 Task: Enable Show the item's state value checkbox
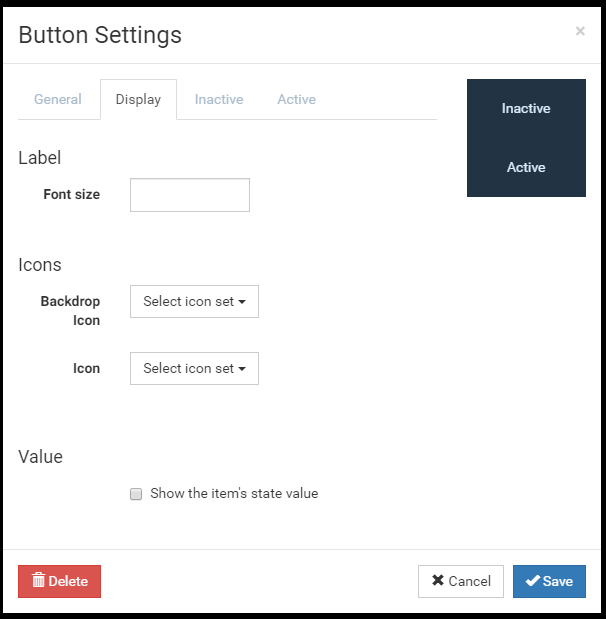pyautogui.click(x=136, y=494)
